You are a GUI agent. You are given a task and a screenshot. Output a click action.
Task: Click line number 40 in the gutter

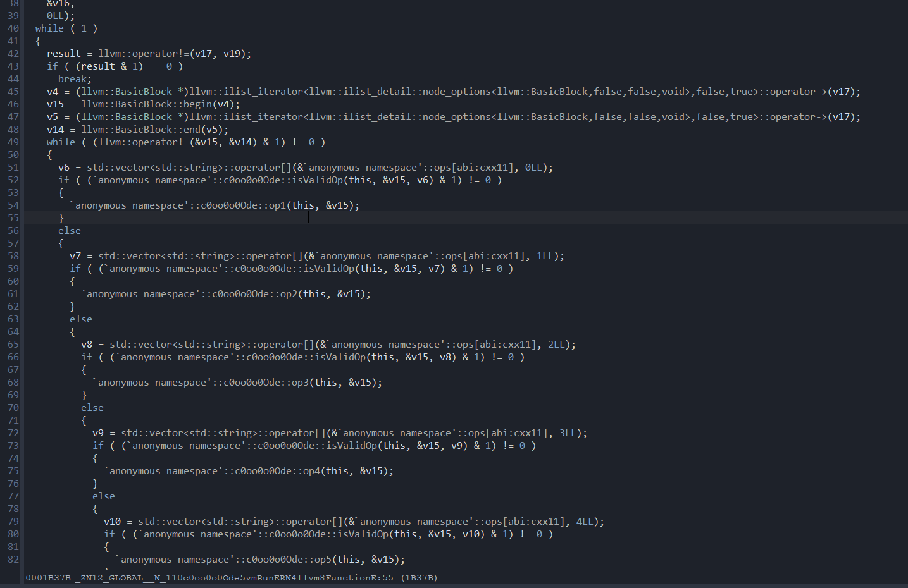pyautogui.click(x=13, y=28)
